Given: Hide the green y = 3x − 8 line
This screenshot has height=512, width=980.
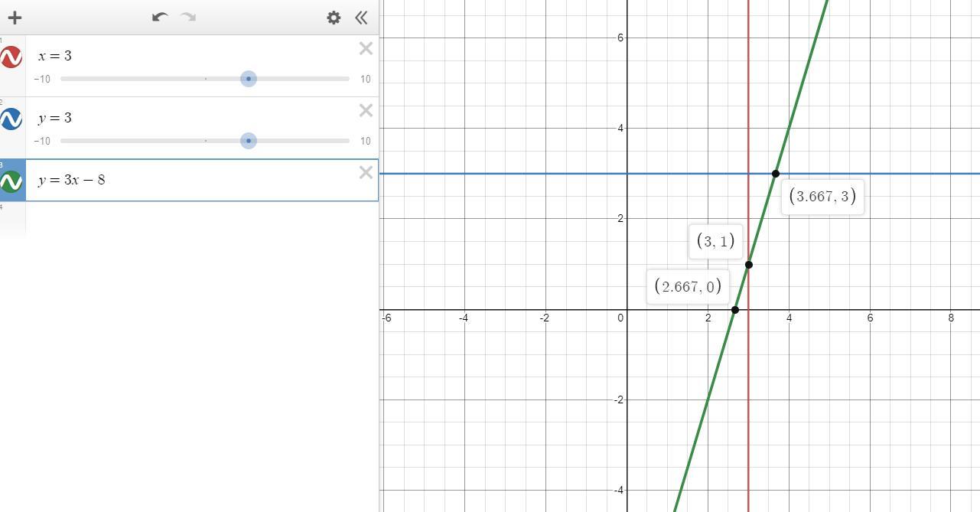Looking at the screenshot, I should click(11, 181).
